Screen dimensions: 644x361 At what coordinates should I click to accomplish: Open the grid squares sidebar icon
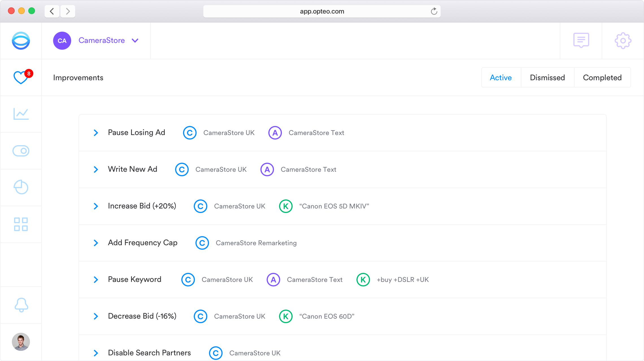(x=21, y=224)
